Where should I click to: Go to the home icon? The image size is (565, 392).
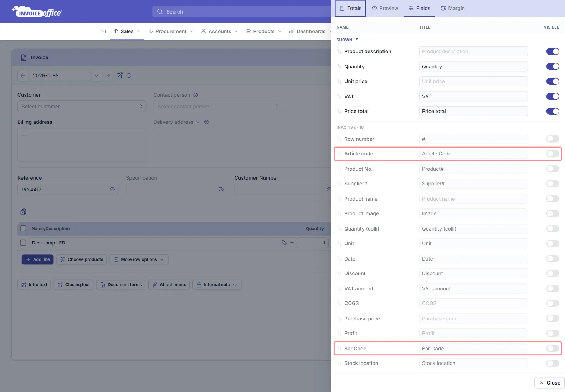click(103, 31)
